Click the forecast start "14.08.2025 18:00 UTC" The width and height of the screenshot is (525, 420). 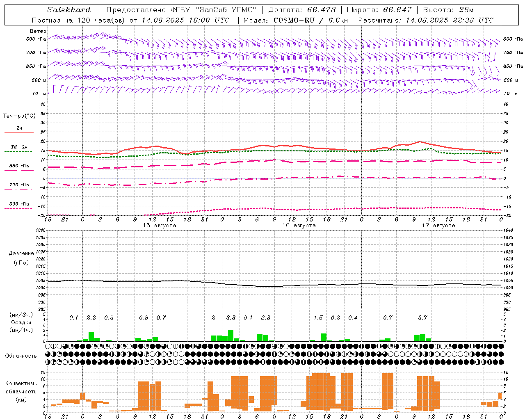pos(185,20)
